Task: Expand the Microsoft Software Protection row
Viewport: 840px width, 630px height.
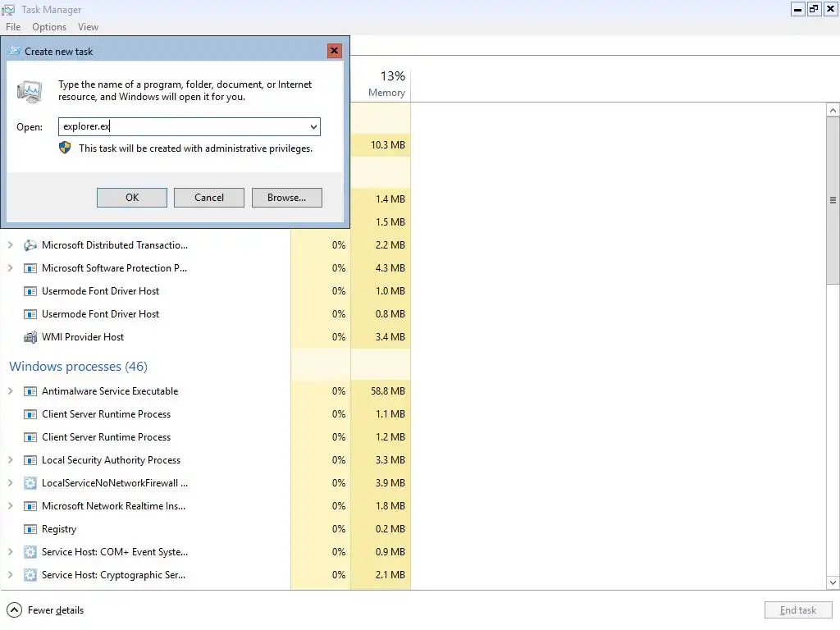Action: coord(10,268)
